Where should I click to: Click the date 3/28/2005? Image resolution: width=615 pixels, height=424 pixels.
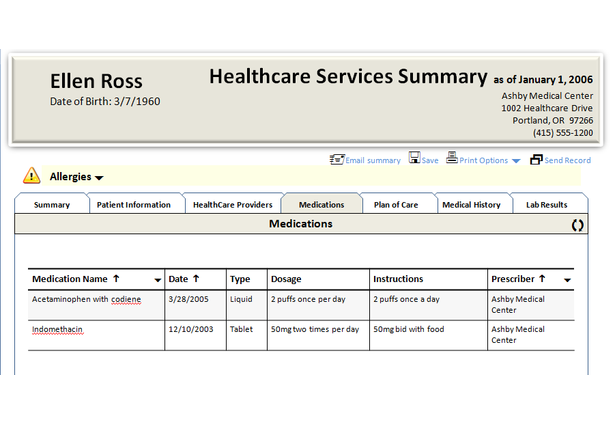tap(188, 299)
